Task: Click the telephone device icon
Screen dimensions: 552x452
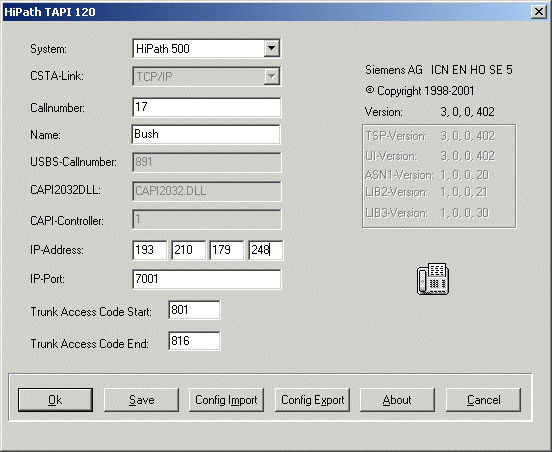Action: click(x=433, y=279)
